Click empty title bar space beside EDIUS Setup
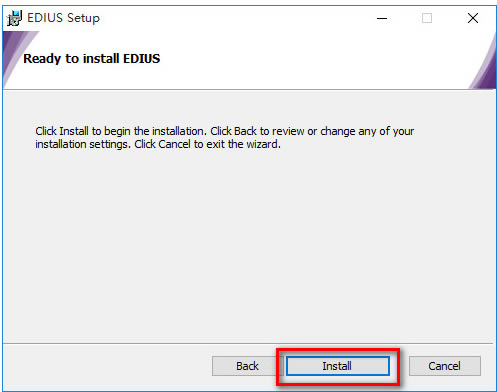Screen dimensions: 497x392 coord(233,18)
